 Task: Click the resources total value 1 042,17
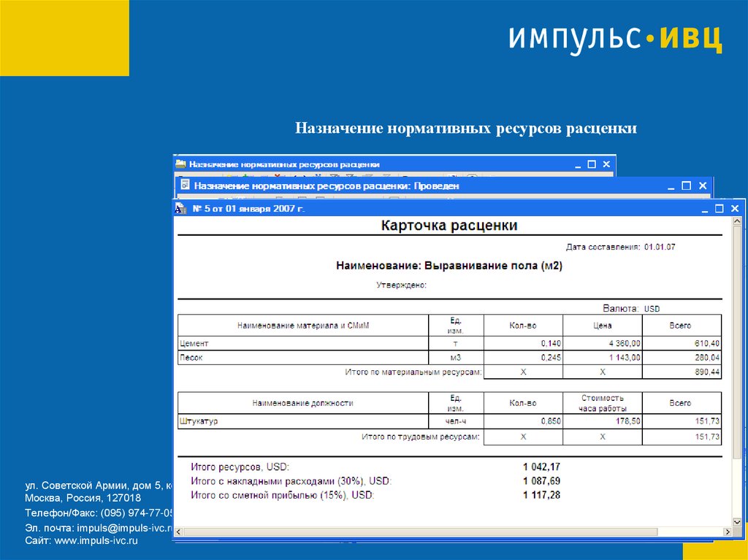[x=541, y=467]
